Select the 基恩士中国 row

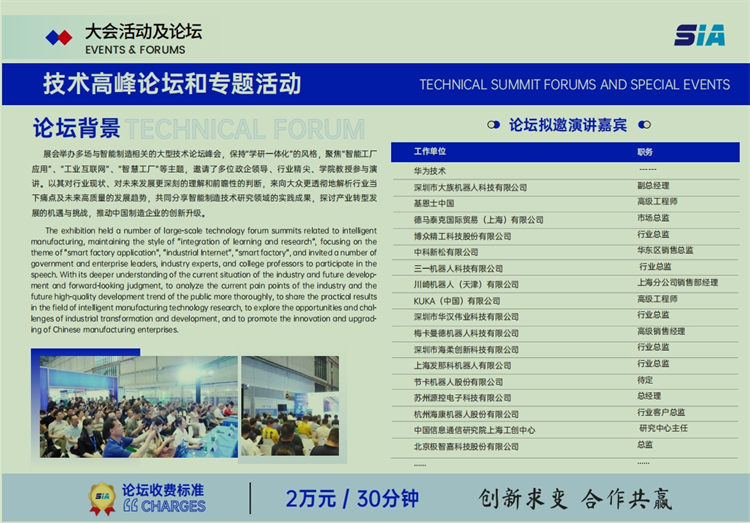[x=565, y=203]
